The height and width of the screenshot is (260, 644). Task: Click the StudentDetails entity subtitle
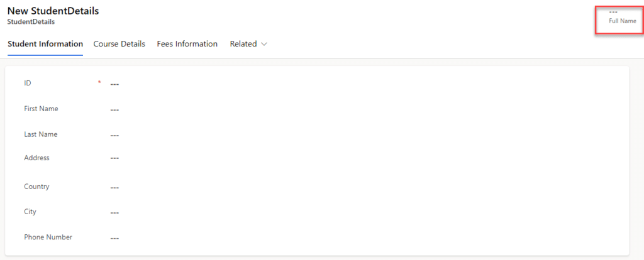tap(31, 21)
